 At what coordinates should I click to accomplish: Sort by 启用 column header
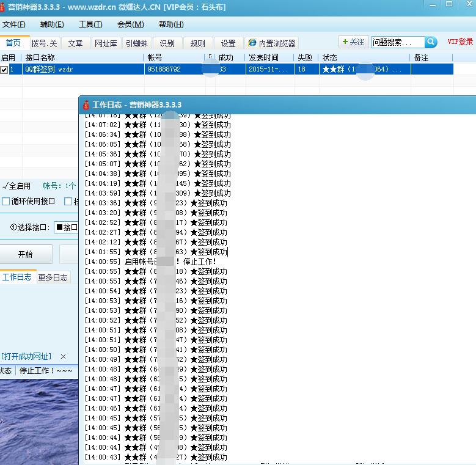[10, 57]
